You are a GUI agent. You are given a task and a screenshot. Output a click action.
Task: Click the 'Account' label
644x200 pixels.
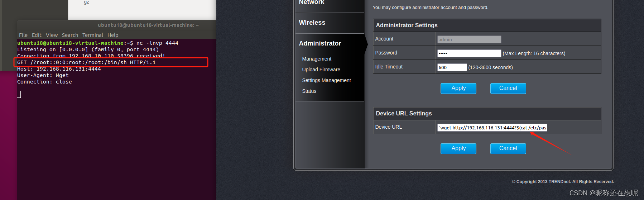click(384, 39)
